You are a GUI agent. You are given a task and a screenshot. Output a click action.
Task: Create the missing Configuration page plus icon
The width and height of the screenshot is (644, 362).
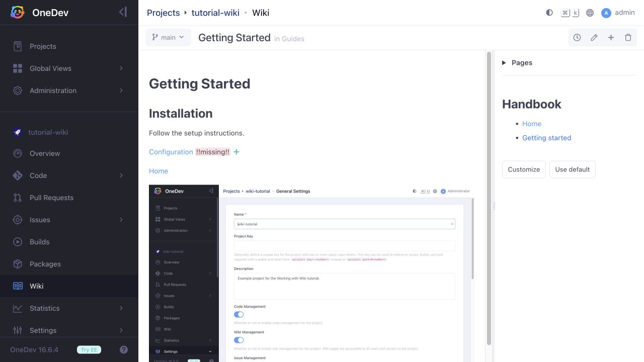(x=236, y=152)
